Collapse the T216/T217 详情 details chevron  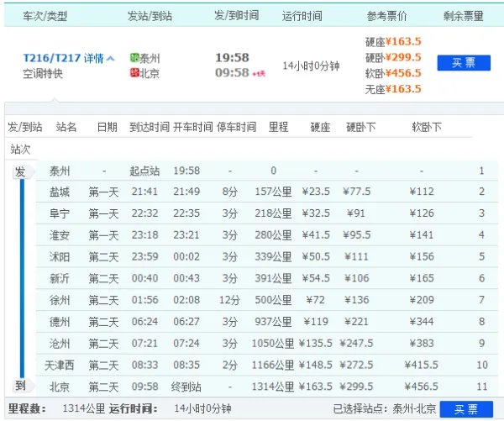(110, 59)
